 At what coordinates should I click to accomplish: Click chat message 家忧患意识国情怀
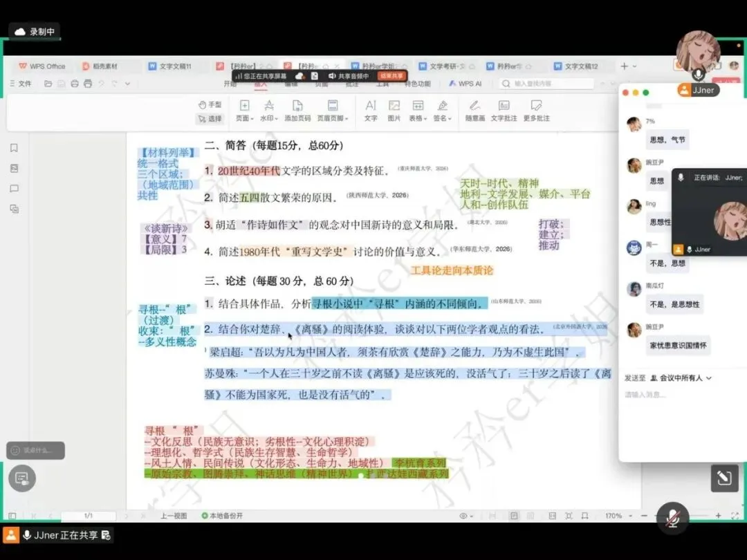coord(678,345)
